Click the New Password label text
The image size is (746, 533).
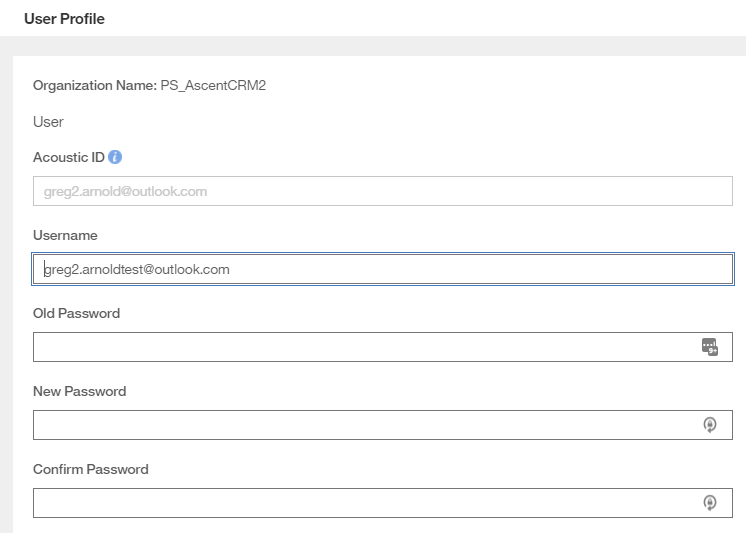coord(79,391)
